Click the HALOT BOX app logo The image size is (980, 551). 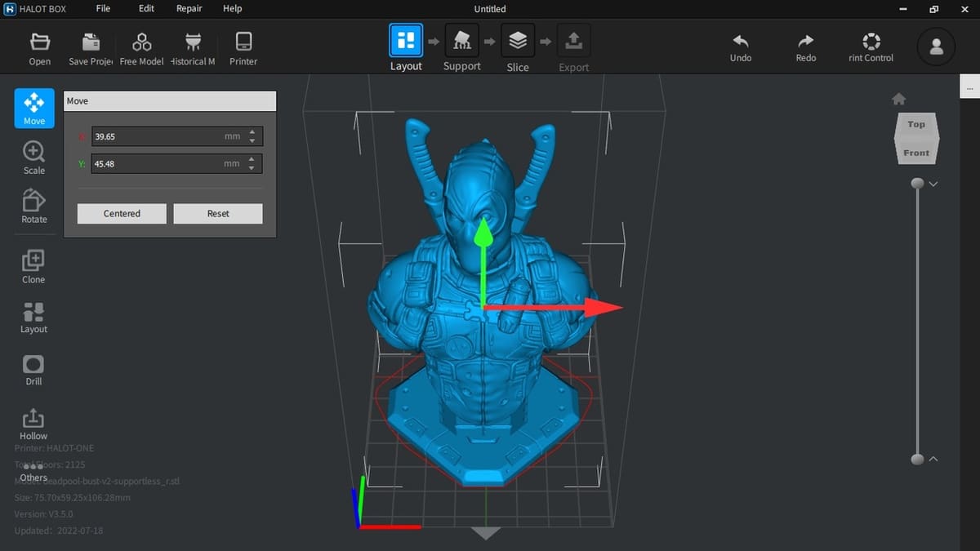11,8
